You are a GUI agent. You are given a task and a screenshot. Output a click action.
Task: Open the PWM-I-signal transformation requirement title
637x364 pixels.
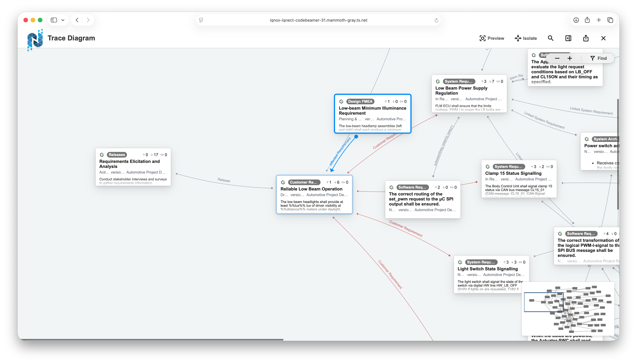[588, 248]
